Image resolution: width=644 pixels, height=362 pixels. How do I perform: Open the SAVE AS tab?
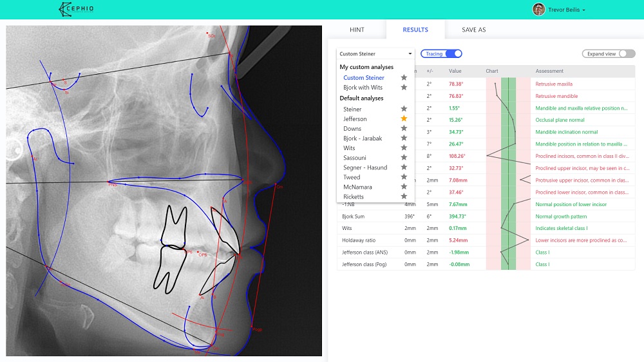tap(473, 30)
